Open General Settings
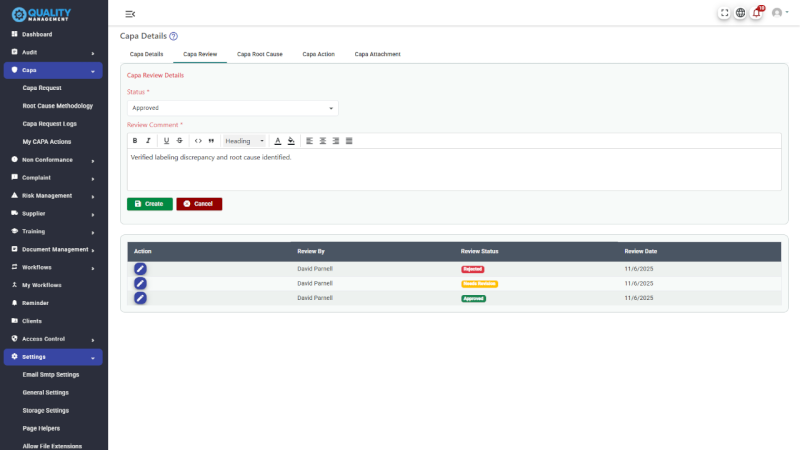800x450 pixels. (x=45, y=393)
